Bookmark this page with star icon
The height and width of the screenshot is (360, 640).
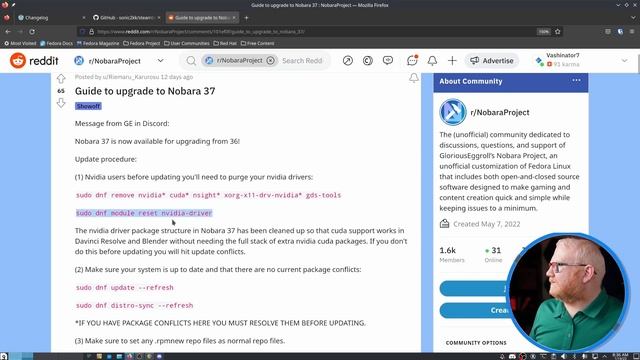[558, 31]
